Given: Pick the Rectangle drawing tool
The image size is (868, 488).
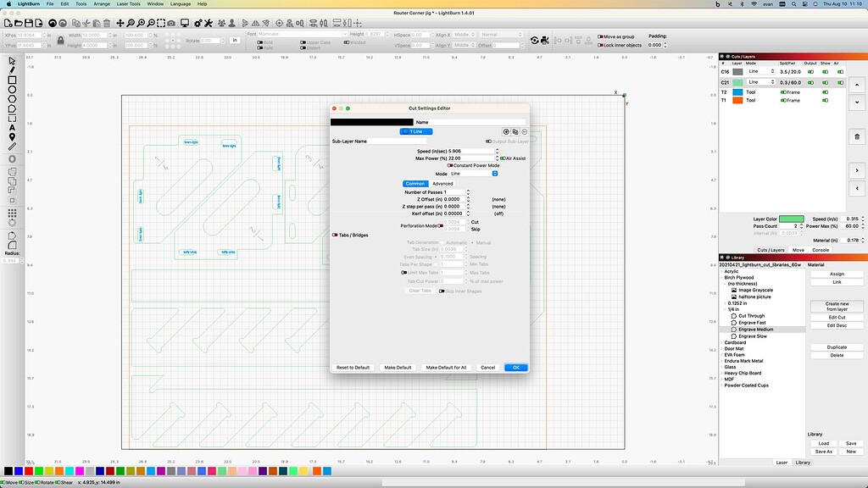Looking at the screenshot, I should click(x=12, y=80).
